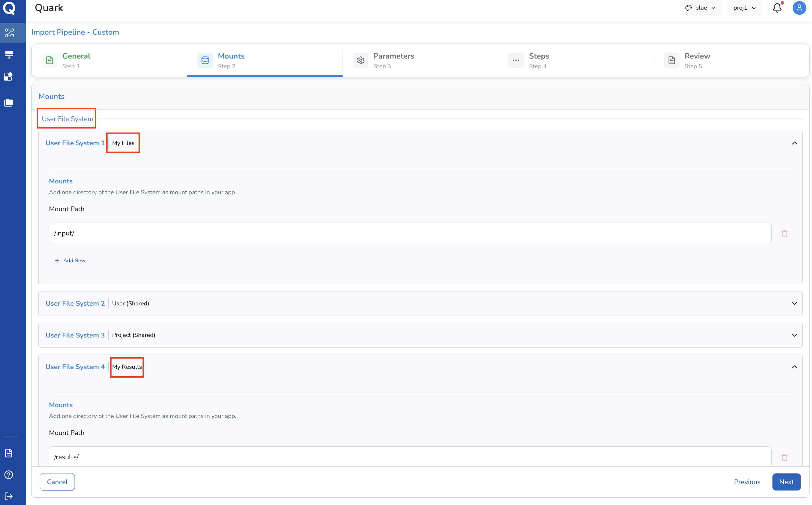Collapse User File System 4 panel
Screen dimensions: 812x505
795,367
